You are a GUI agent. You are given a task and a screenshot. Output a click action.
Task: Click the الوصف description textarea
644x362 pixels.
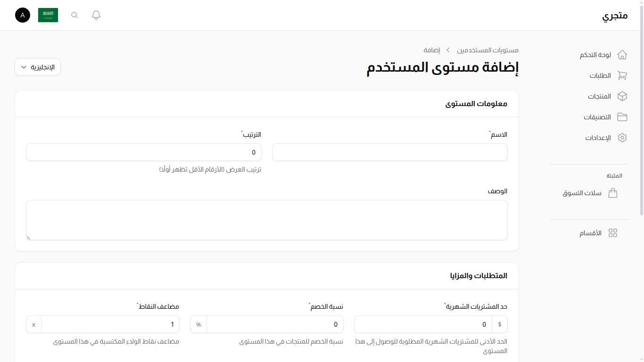point(267,220)
